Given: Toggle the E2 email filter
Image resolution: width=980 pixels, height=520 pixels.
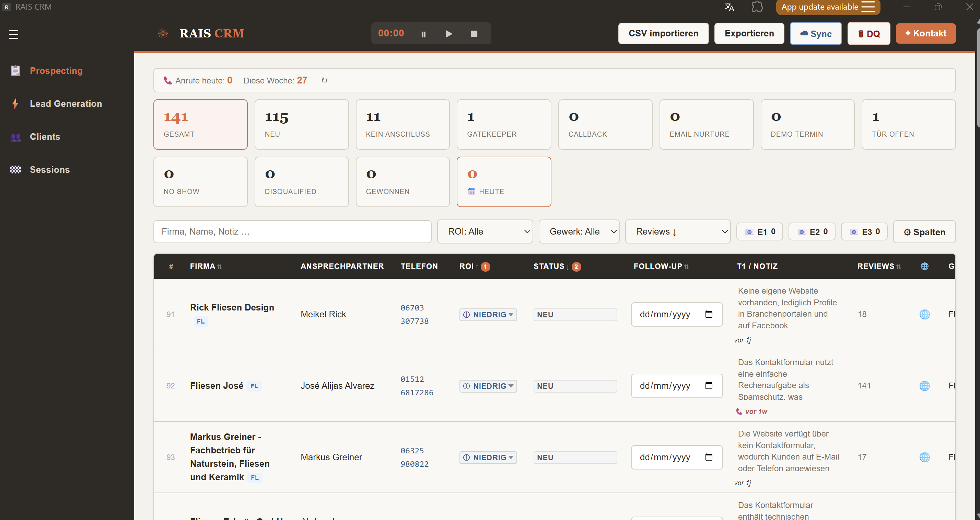Looking at the screenshot, I should pyautogui.click(x=812, y=232).
